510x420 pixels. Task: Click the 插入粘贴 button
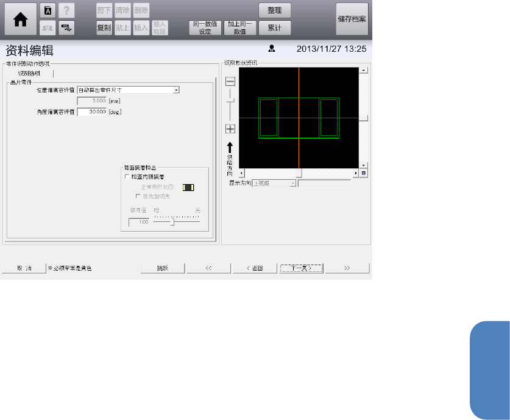160,28
